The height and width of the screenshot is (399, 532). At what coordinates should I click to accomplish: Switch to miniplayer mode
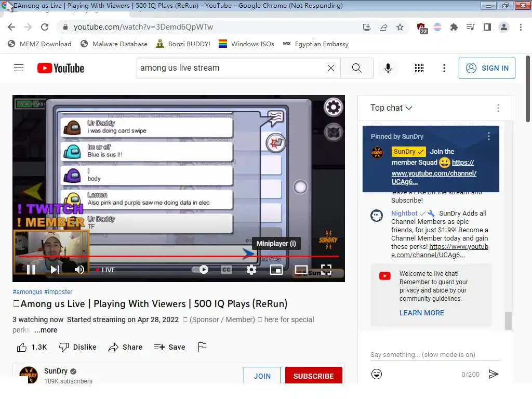276,270
